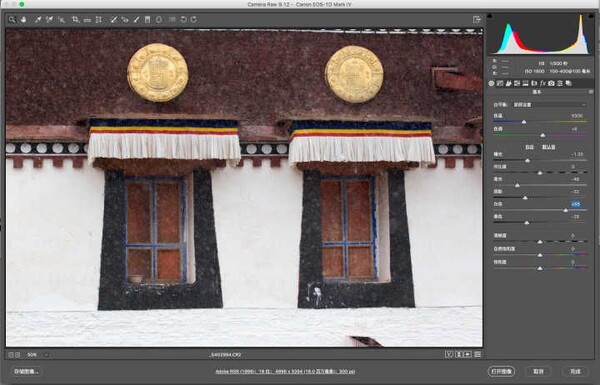Screen dimensions: 600x385
Task: Adjust the Contrast slider handle
Action: click(x=540, y=173)
